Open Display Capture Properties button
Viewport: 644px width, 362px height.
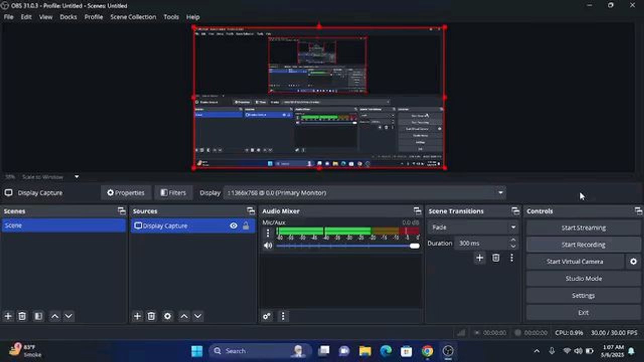click(126, 193)
